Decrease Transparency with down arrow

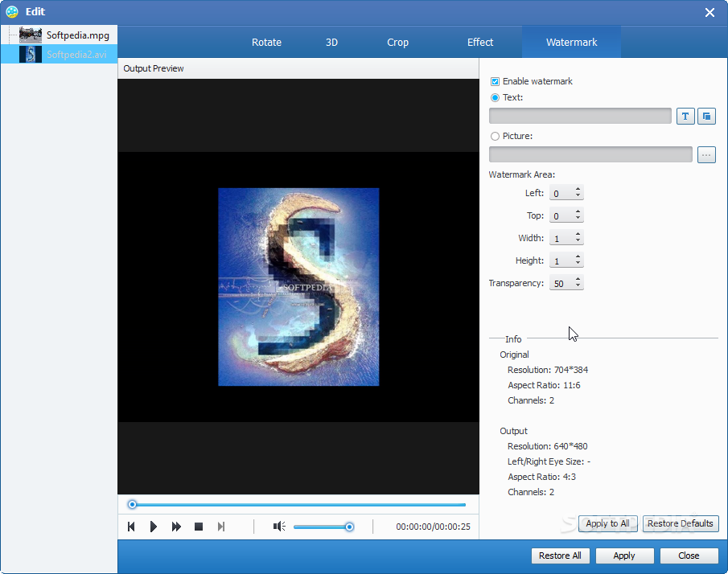click(578, 286)
